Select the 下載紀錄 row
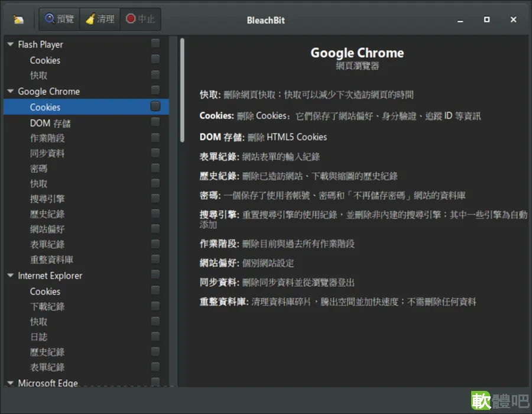This screenshot has height=414, width=532. [86, 306]
